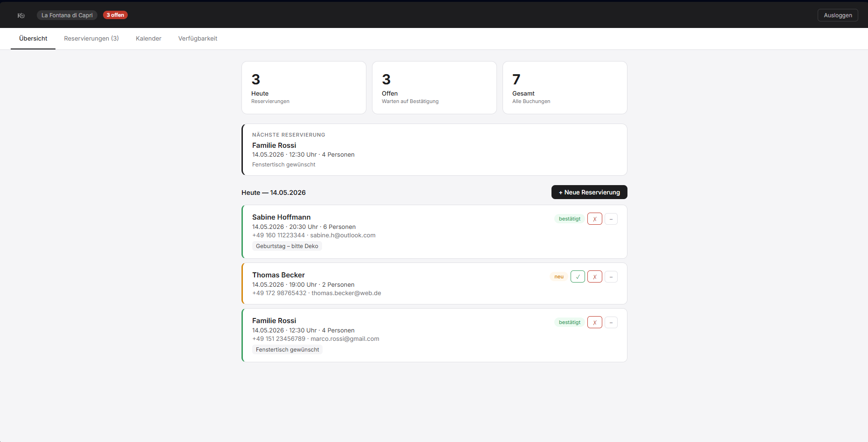Cancel Sabine Hoffmann reservation with red X

595,219
